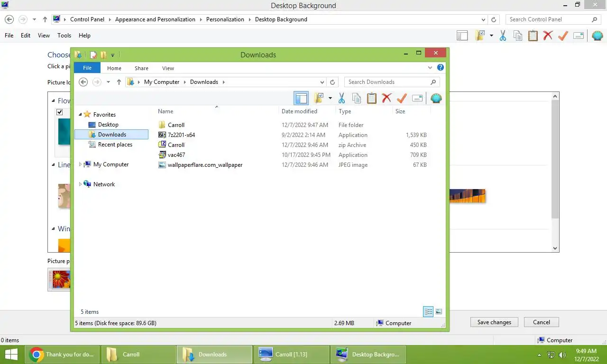Screen dimensions: 607x364
Task: Toggle navigation pane icon in Desktop Background toolbar
Action: tap(462, 36)
